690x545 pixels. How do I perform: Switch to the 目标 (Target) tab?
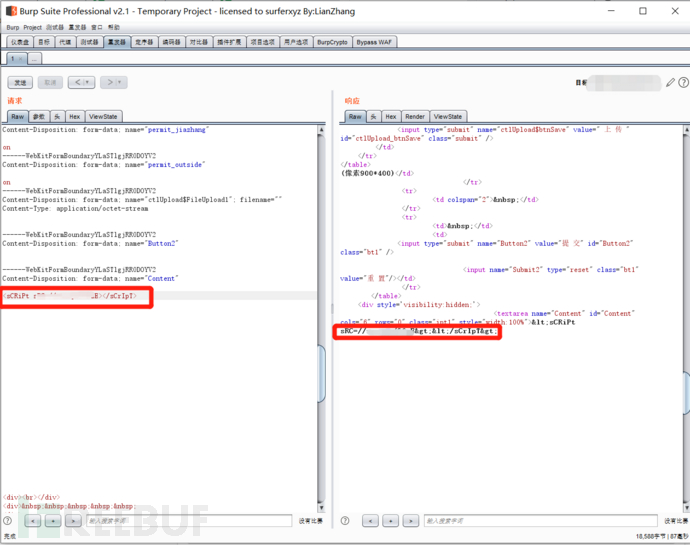(44, 42)
